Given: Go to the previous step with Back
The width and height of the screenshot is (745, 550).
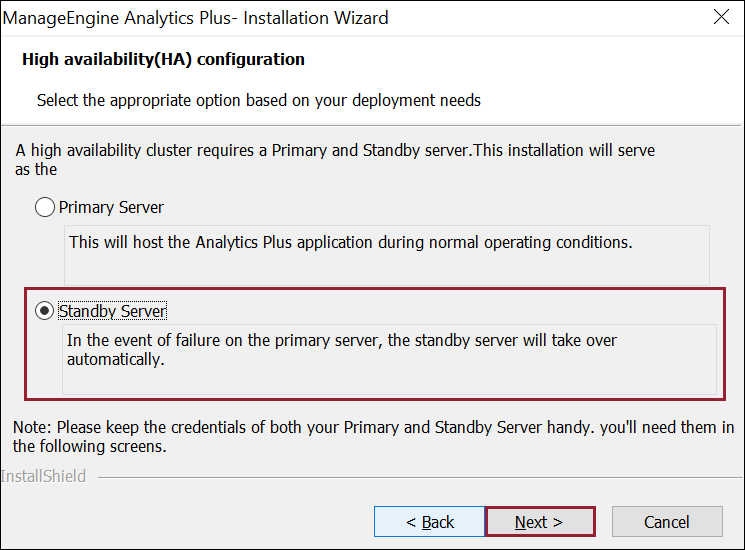Looking at the screenshot, I should (429, 522).
